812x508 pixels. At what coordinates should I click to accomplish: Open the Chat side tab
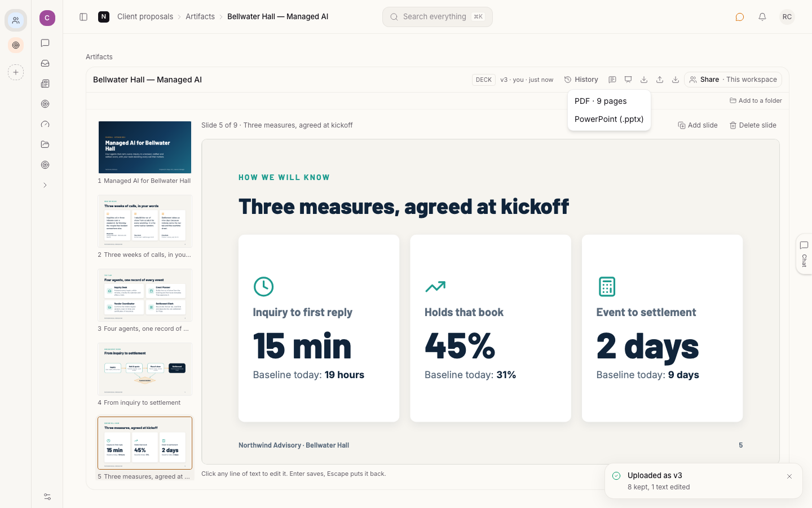point(804,254)
